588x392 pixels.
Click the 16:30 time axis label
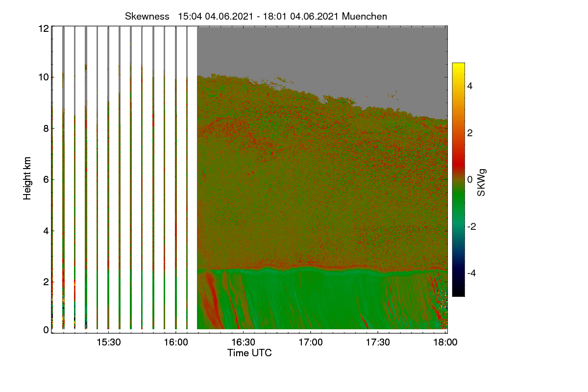click(244, 342)
